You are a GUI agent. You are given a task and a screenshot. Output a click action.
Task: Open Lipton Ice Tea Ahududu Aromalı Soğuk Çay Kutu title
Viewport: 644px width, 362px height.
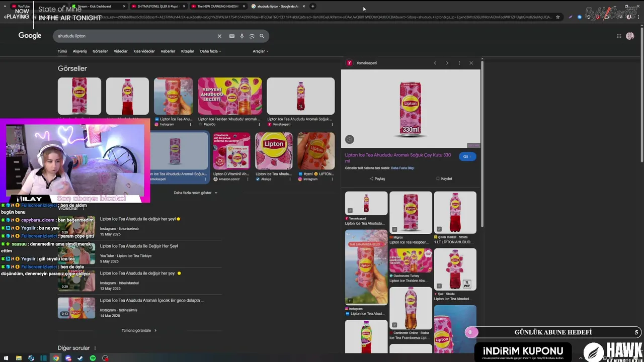pyautogui.click(x=398, y=158)
